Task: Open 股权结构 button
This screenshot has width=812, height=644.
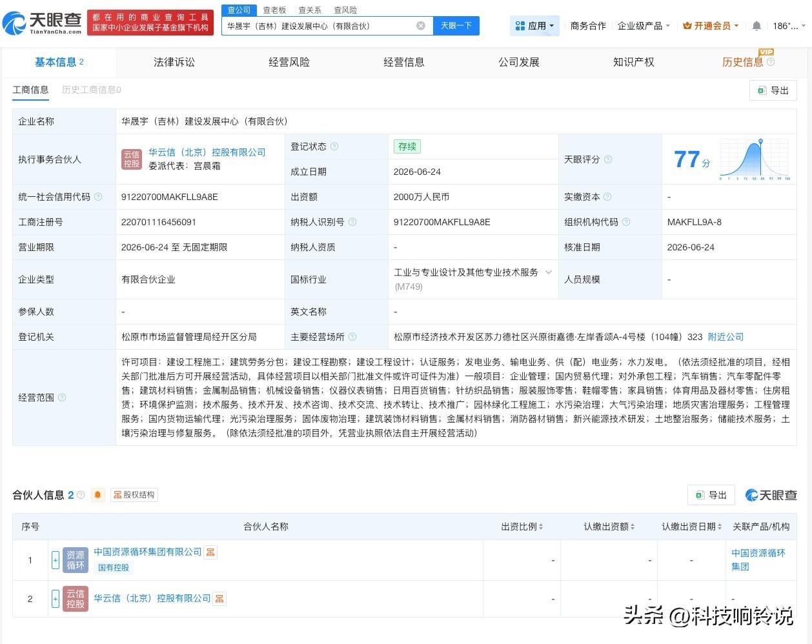Action: click(x=134, y=495)
